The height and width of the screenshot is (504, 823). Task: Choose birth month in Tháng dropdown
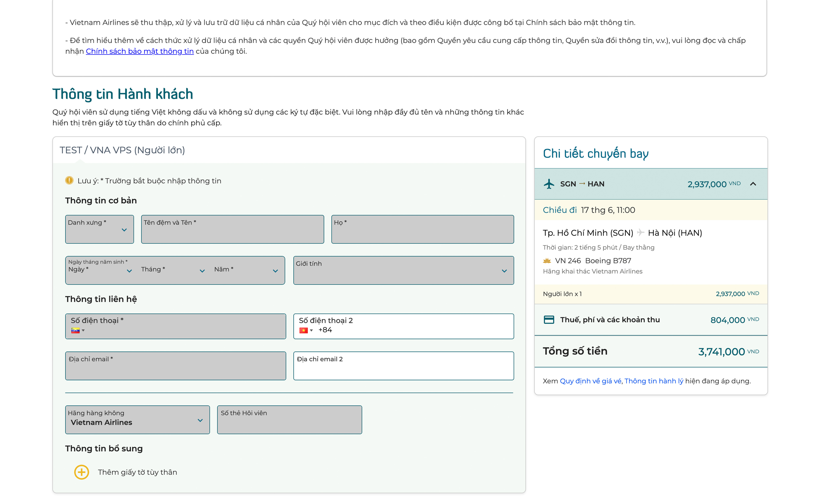(x=173, y=271)
